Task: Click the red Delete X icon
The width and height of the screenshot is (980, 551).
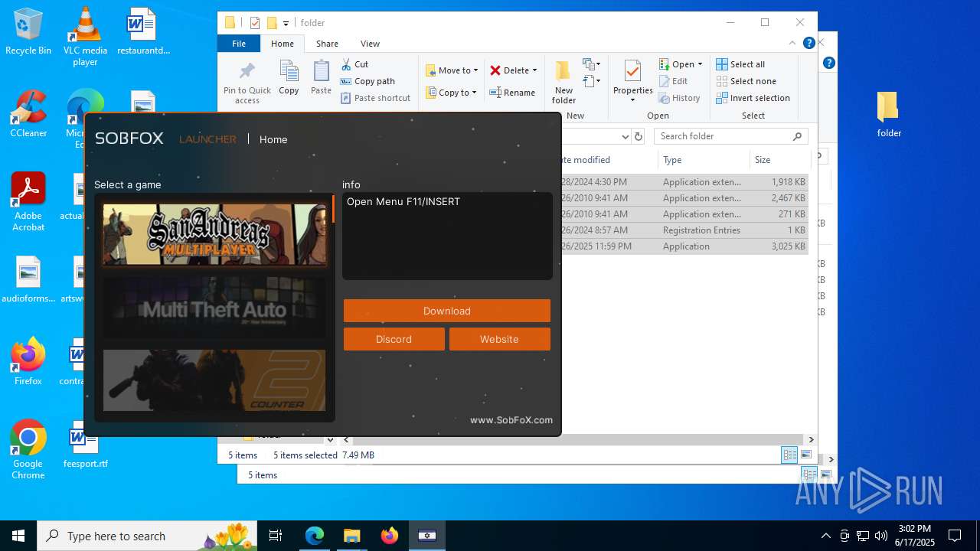Action: 495,70
